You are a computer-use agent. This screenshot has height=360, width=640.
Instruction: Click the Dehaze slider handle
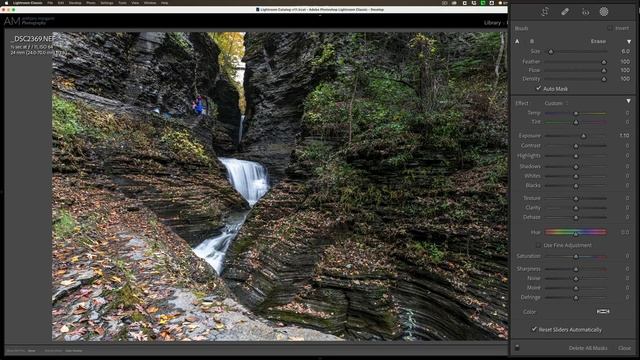coord(576,218)
